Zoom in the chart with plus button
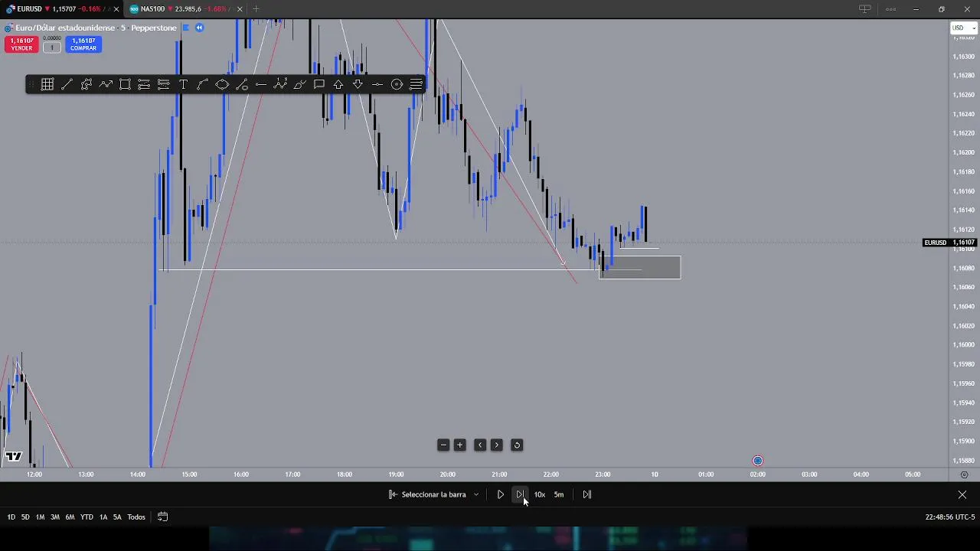Viewport: 980px width, 551px height. 460,445
